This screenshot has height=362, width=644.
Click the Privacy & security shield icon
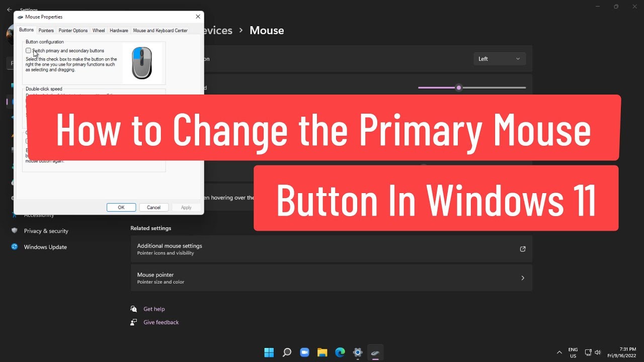15,231
